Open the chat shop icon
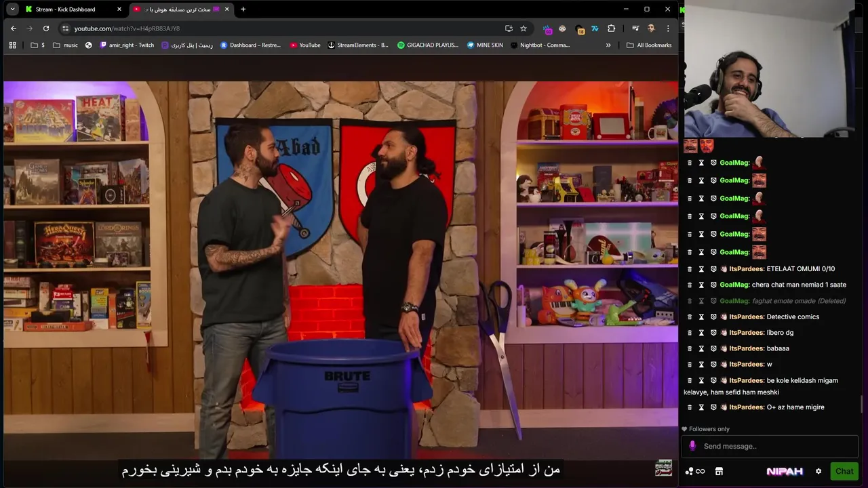This screenshot has height=488, width=868. (x=719, y=471)
